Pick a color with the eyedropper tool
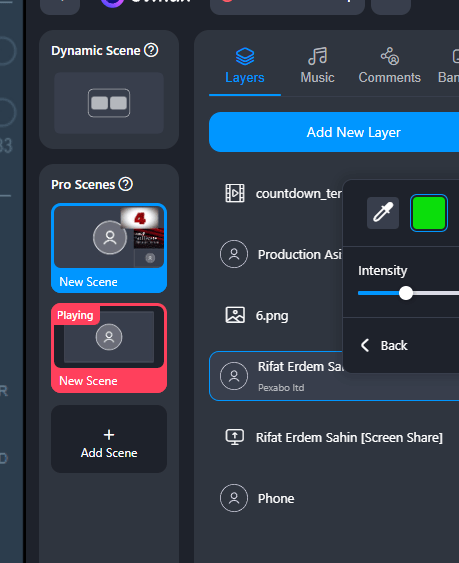Screen dimensions: 459x563 coord(383,213)
